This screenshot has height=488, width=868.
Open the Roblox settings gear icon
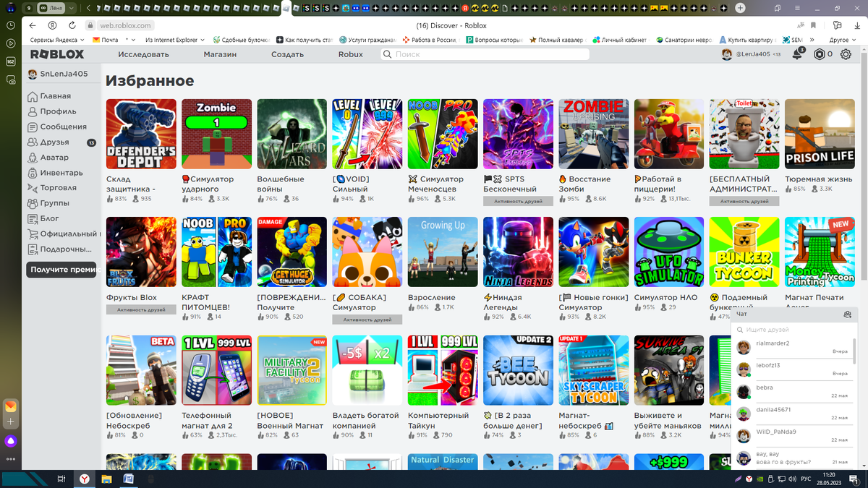pos(846,54)
